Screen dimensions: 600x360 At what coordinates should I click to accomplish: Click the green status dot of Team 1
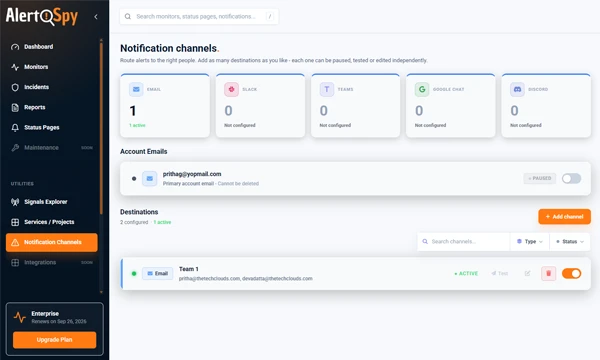(134, 274)
